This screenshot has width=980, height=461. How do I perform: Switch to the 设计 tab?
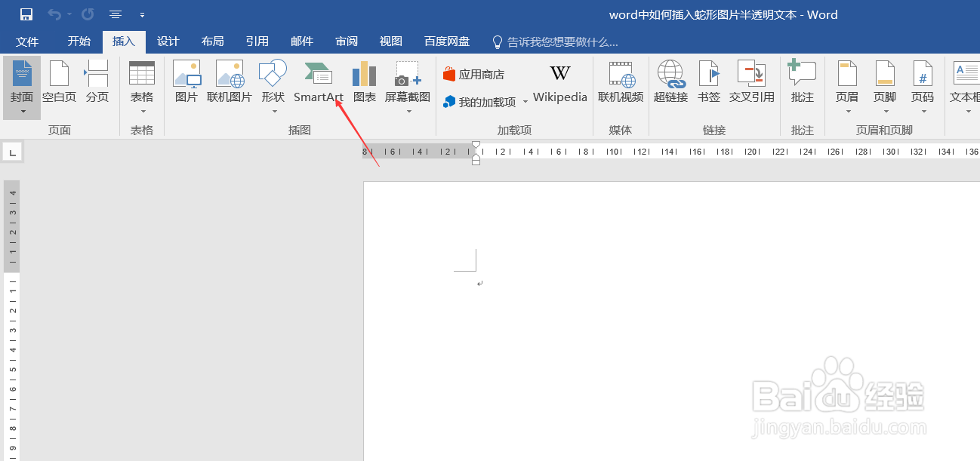tap(168, 41)
